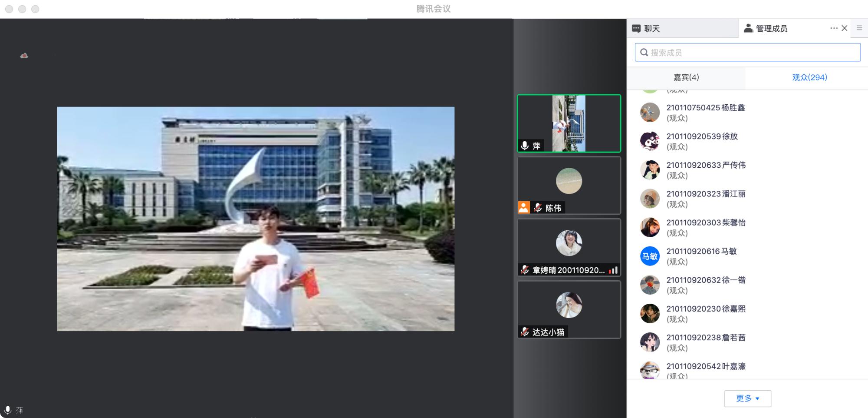Screen dimensions: 868x418
Task: Click 徐放's avatar in audience list
Action: [650, 141]
